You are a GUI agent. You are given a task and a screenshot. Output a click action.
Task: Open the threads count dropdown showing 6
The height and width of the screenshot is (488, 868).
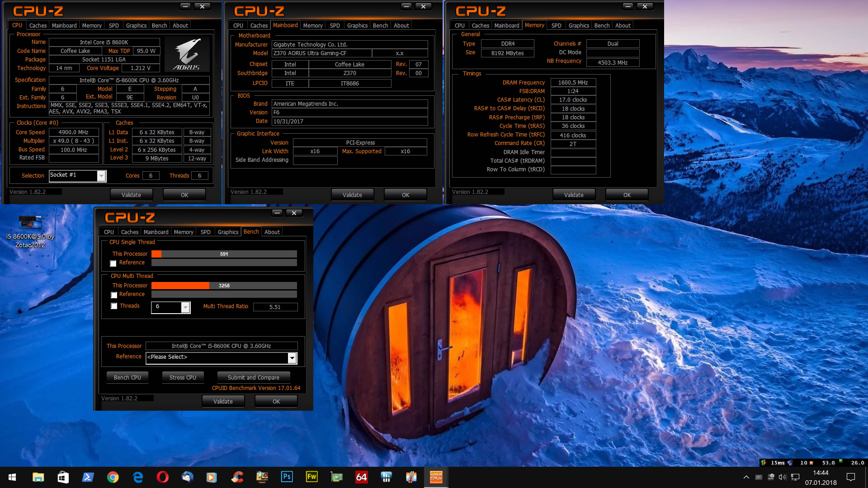(x=185, y=307)
